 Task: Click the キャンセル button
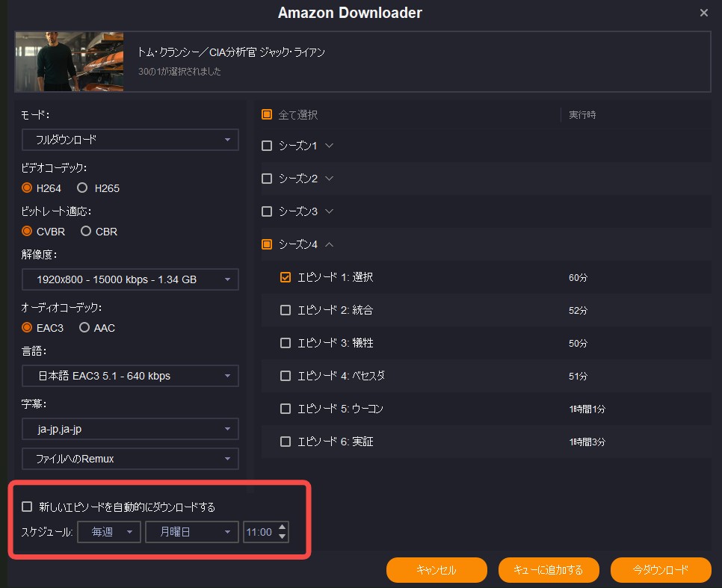pyautogui.click(x=436, y=570)
